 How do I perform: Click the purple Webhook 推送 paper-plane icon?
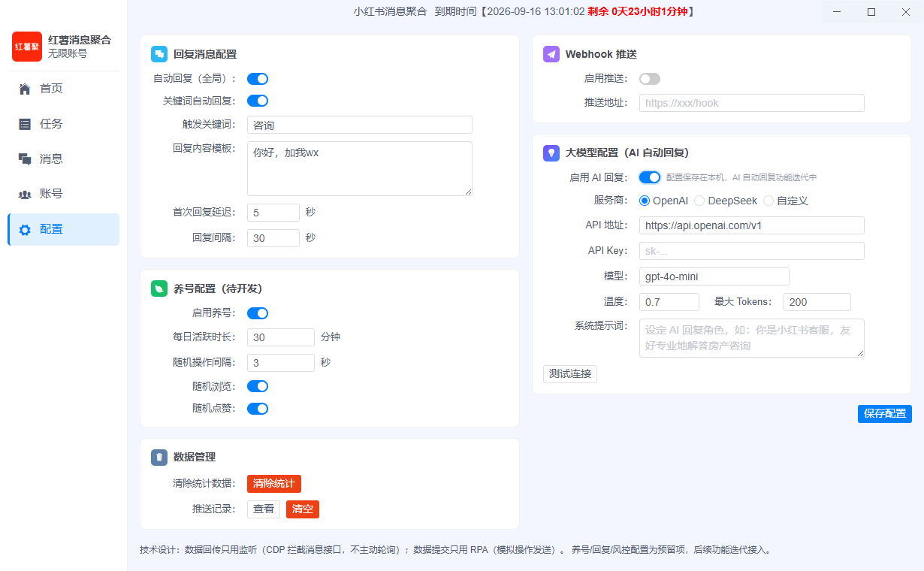point(551,54)
